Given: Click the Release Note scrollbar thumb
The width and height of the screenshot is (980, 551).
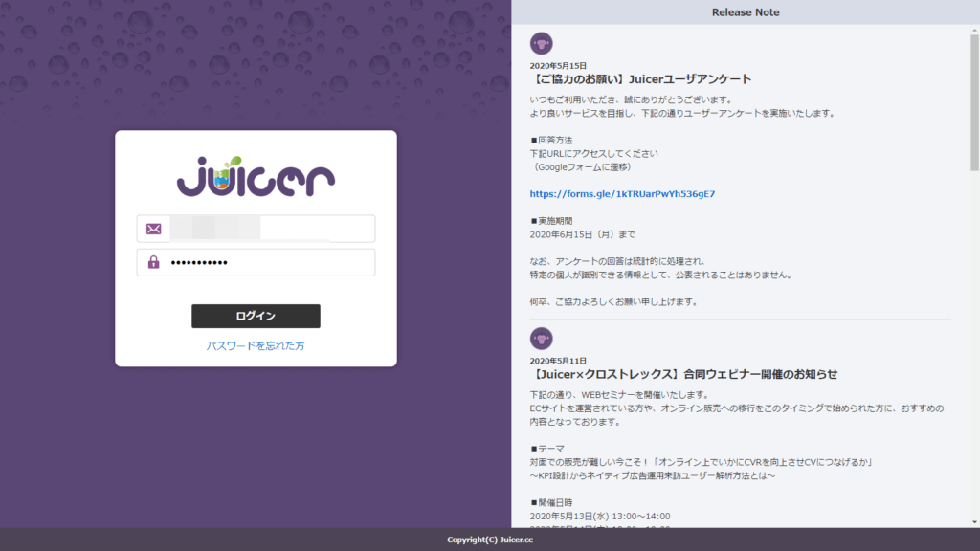Looking at the screenshot, I should click(x=974, y=102).
